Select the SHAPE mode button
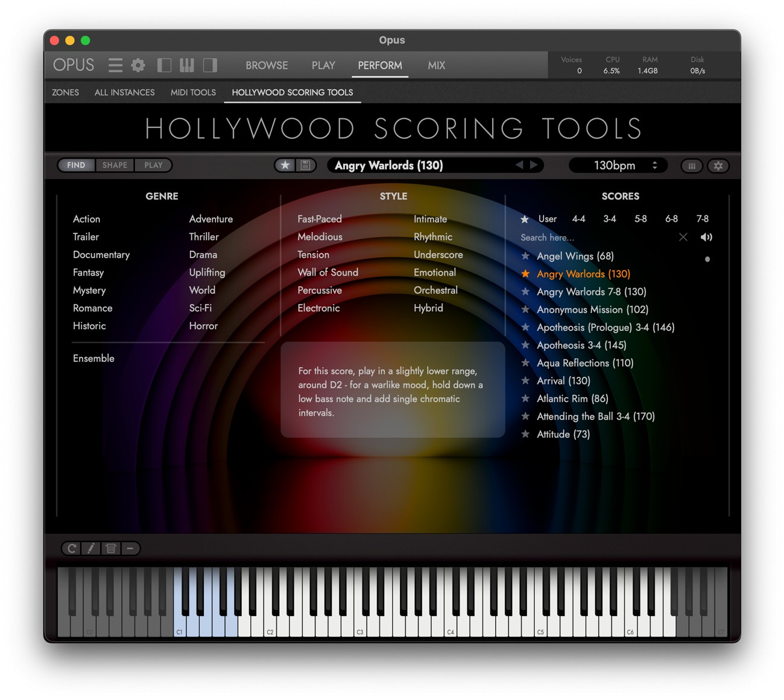This screenshot has height=700, width=784. point(115,165)
